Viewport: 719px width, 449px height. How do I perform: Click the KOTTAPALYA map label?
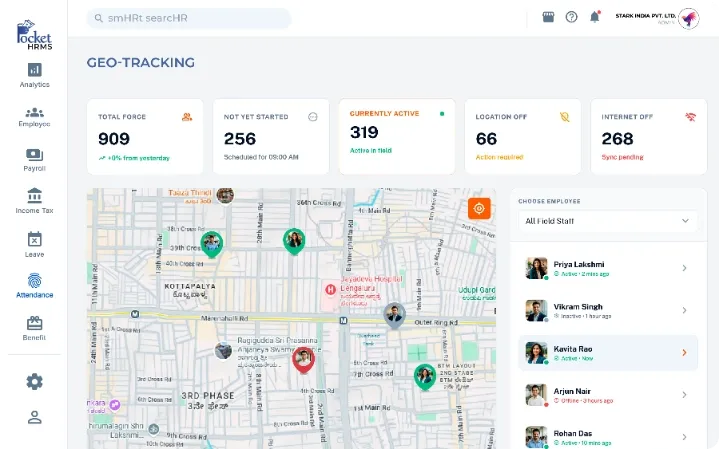[x=190, y=286]
